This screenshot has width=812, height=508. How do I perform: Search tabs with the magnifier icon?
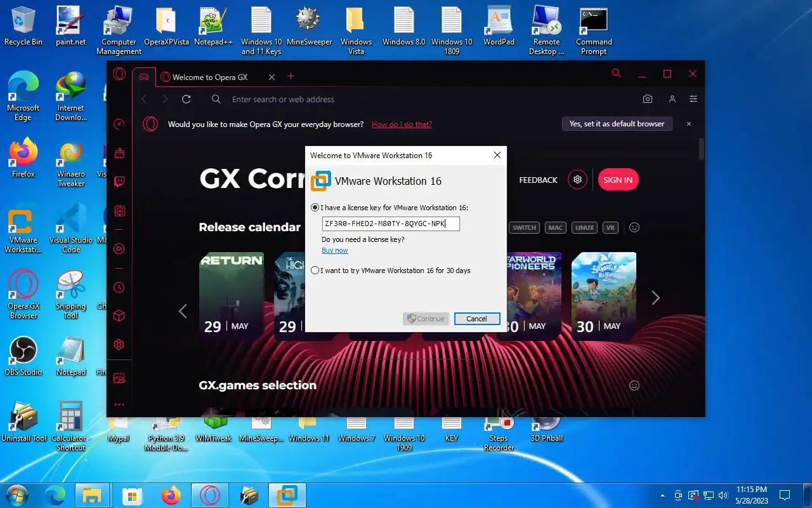tap(616, 74)
